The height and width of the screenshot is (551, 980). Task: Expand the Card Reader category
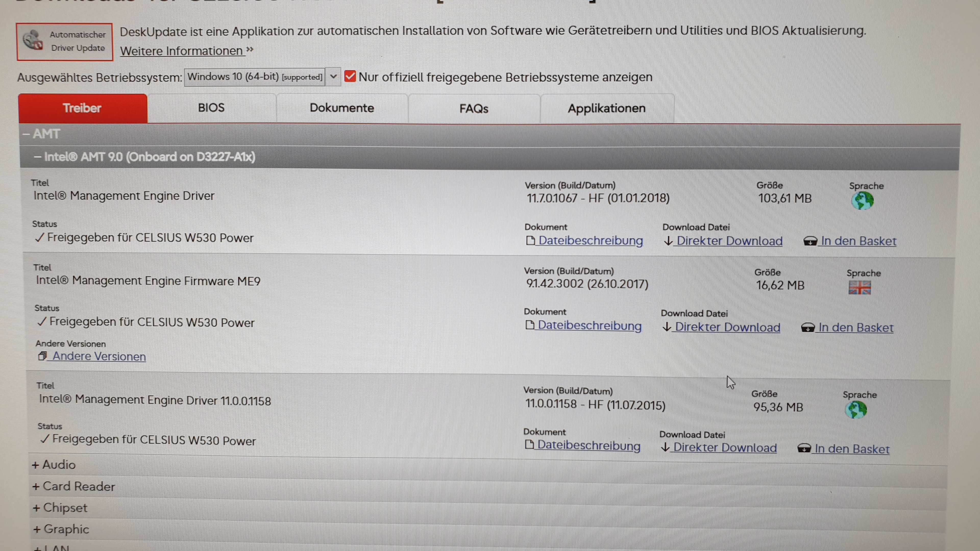74,486
